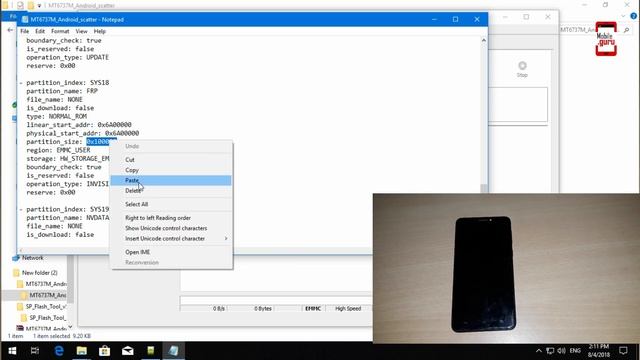Choose Delete from the context menu
This screenshot has height=360, width=640.
pos(171,191)
